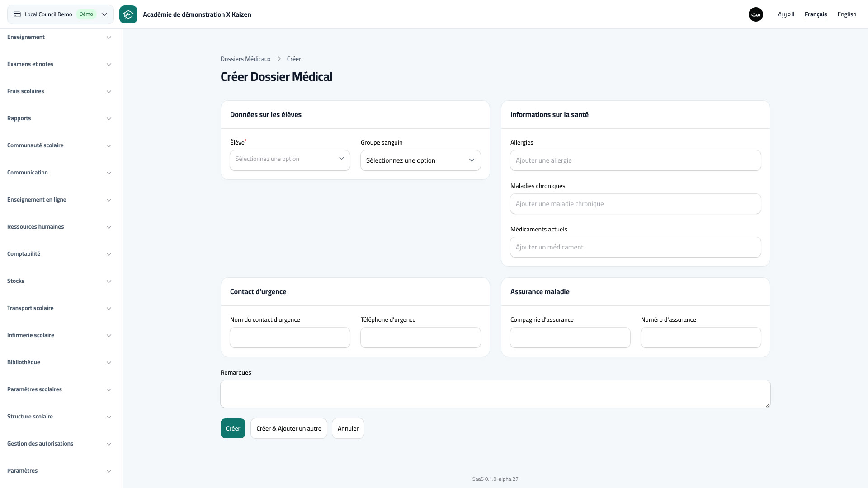Screen dimensions: 868x488
Task: Click the Remarques text area
Action: 495,394
